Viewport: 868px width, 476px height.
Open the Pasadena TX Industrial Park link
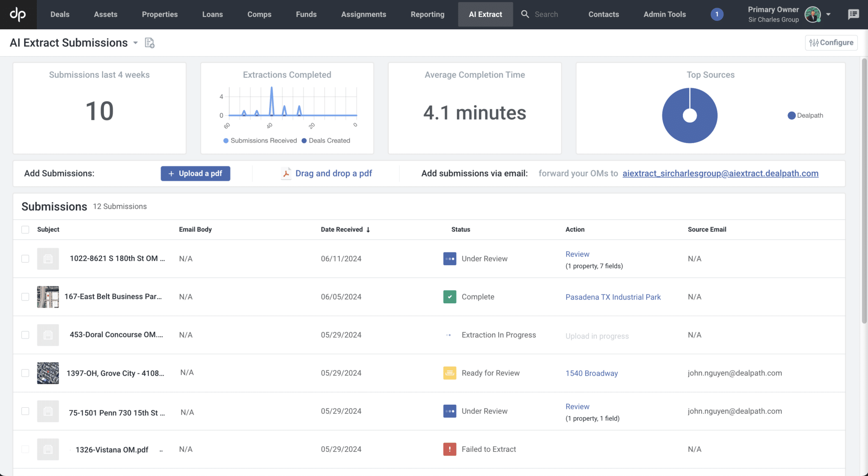(613, 297)
